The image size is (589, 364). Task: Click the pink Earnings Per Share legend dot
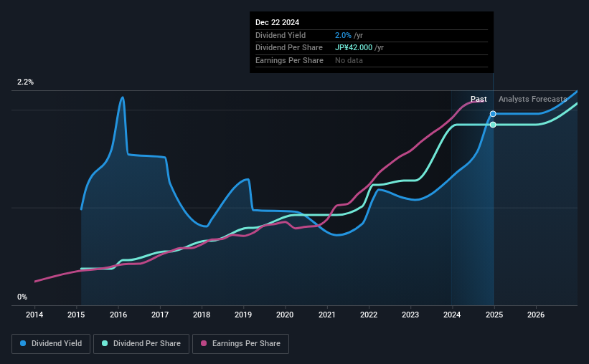click(204, 343)
